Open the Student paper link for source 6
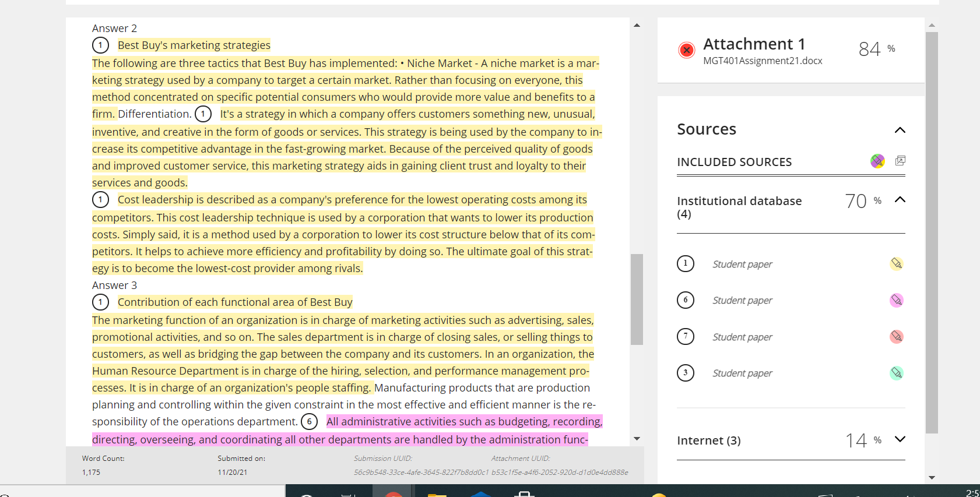Viewport: 980px width, 497px height. tap(742, 301)
